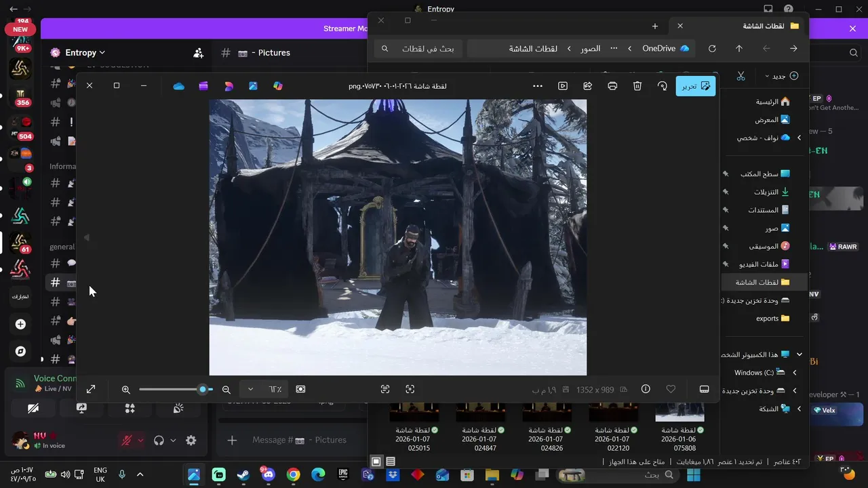Invite people to the Entropy server

pos(198,53)
